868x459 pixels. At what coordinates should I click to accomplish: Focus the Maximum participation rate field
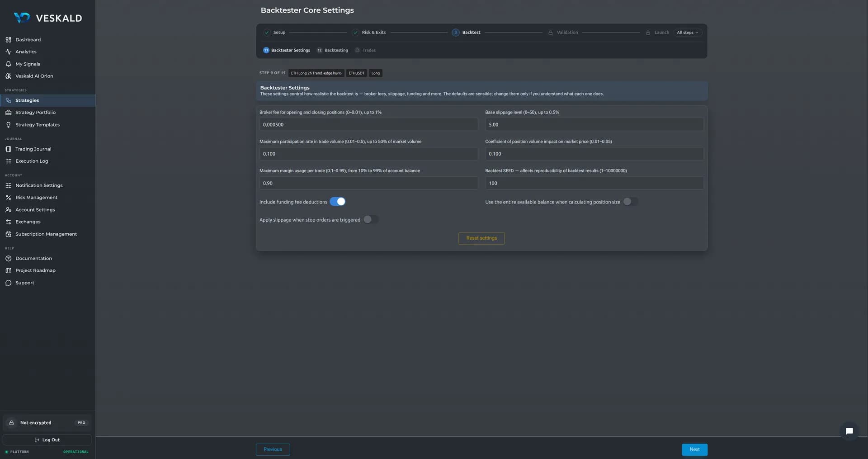pos(368,154)
